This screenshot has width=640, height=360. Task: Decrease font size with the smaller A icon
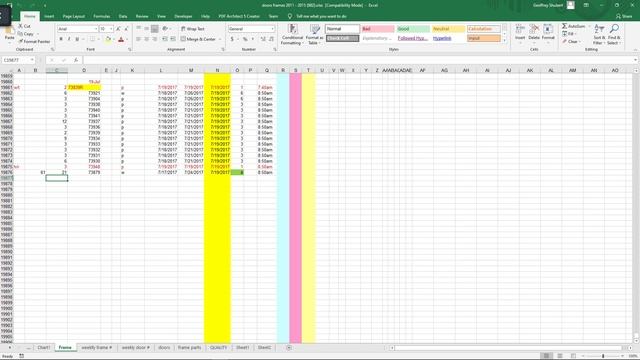126,29
